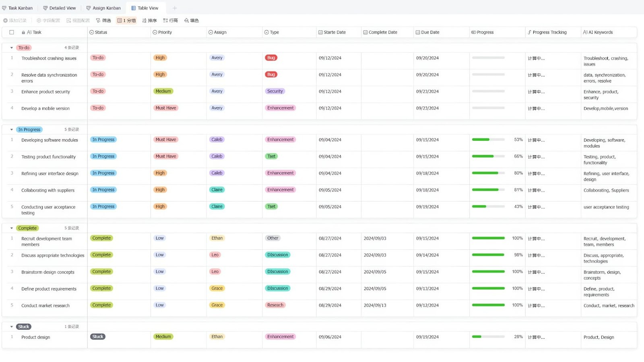Collapse the Stuck group
The height and width of the screenshot is (362, 644).
tap(11, 326)
